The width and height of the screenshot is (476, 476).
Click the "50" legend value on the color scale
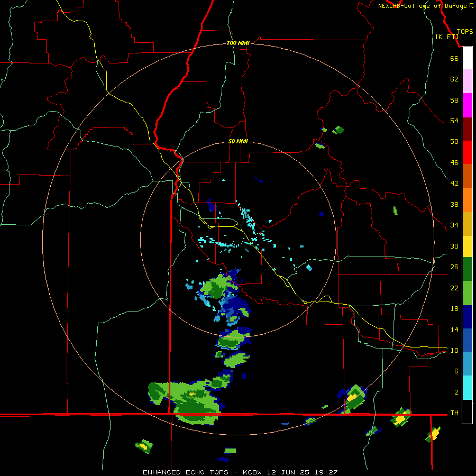pos(454,141)
